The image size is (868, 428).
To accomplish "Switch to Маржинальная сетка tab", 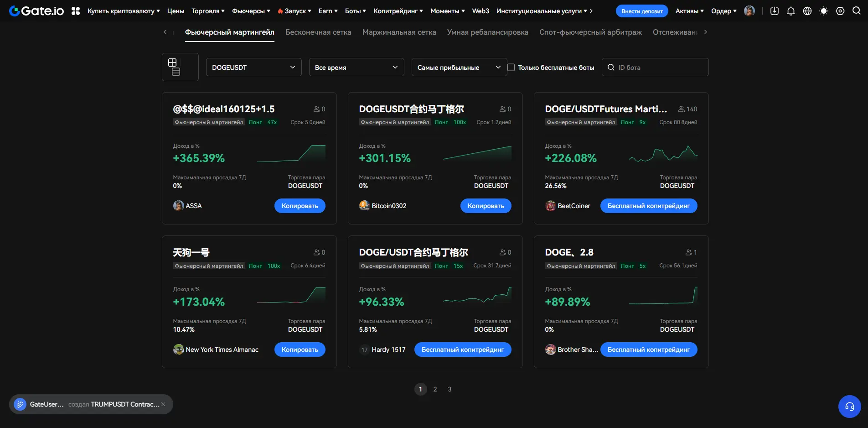I will (x=399, y=32).
